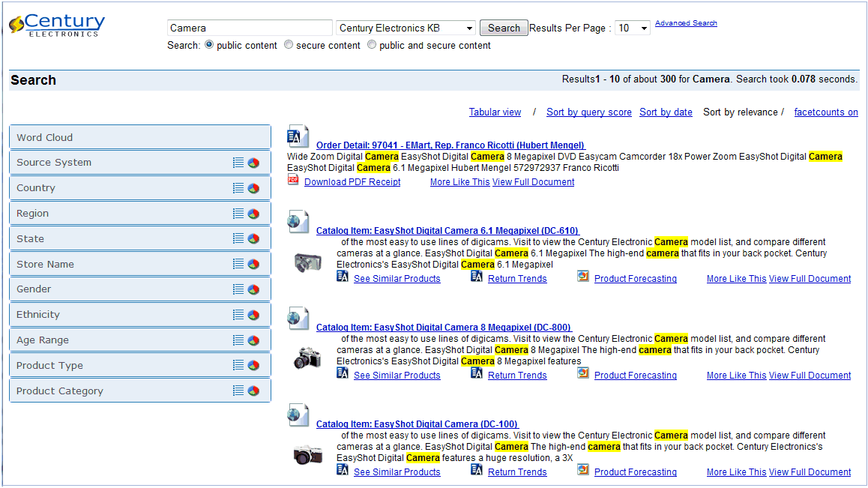This screenshot has width=868, height=488.
Task: Expand the Gender facet panel
Action: 140,289
